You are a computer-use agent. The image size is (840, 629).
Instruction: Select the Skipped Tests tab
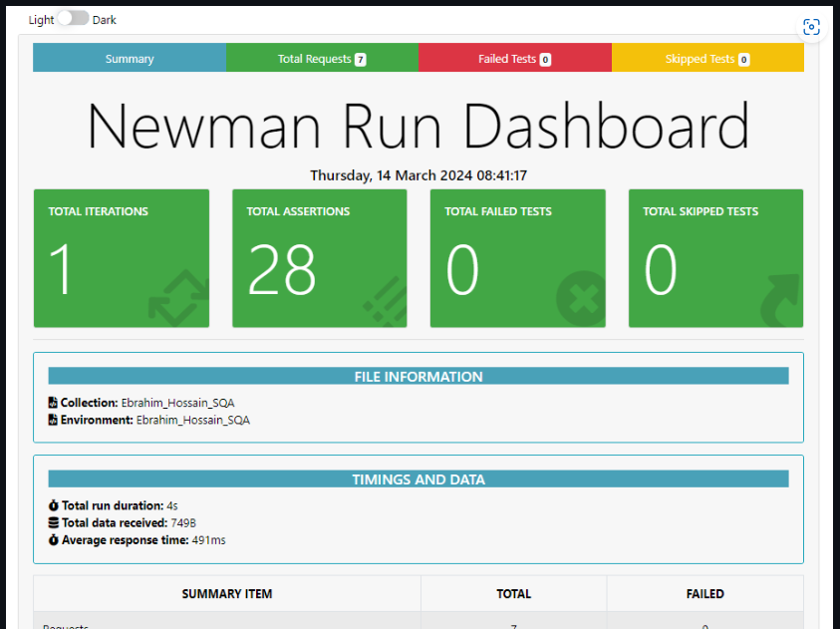point(706,59)
